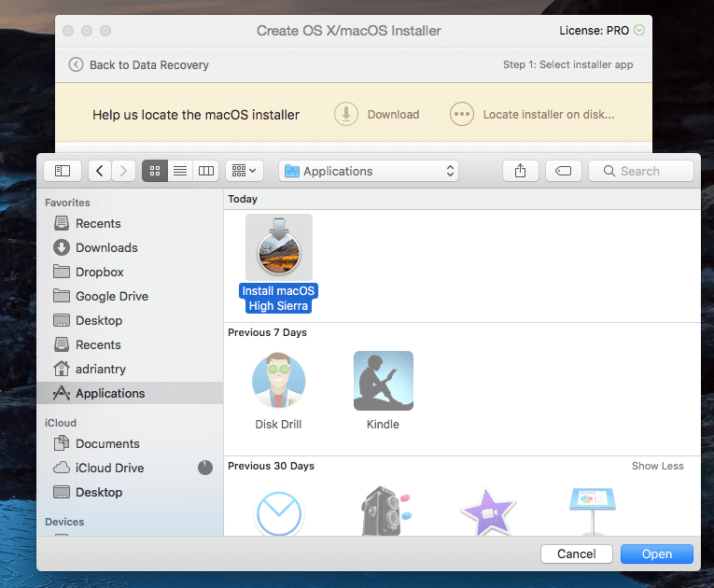Image resolution: width=714 pixels, height=588 pixels.
Task: Toggle the sidebar visibility button
Action: click(x=63, y=171)
